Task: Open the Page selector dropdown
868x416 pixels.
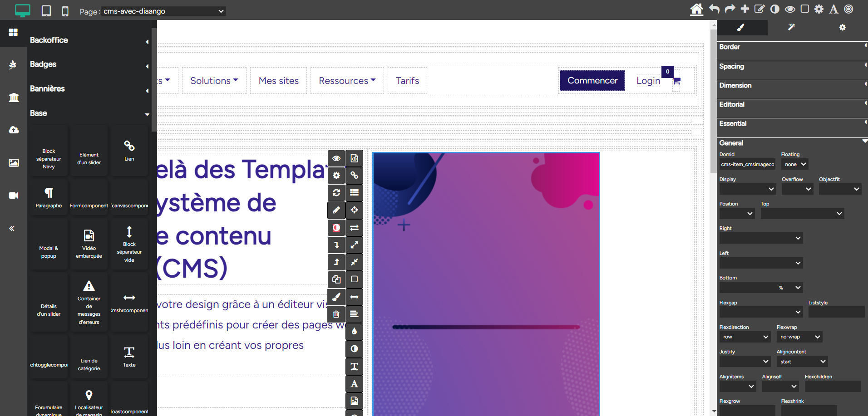Action: pyautogui.click(x=163, y=11)
